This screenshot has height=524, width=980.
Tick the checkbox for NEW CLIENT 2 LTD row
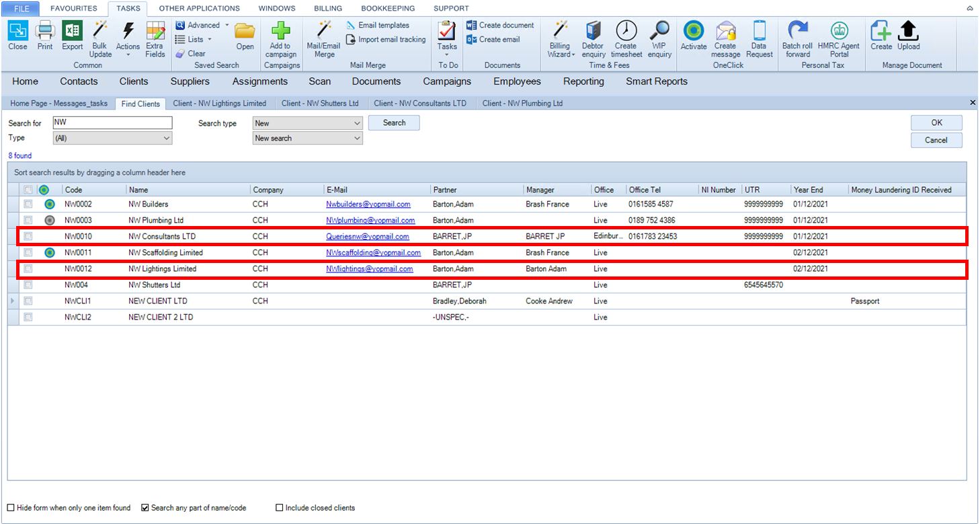[28, 317]
